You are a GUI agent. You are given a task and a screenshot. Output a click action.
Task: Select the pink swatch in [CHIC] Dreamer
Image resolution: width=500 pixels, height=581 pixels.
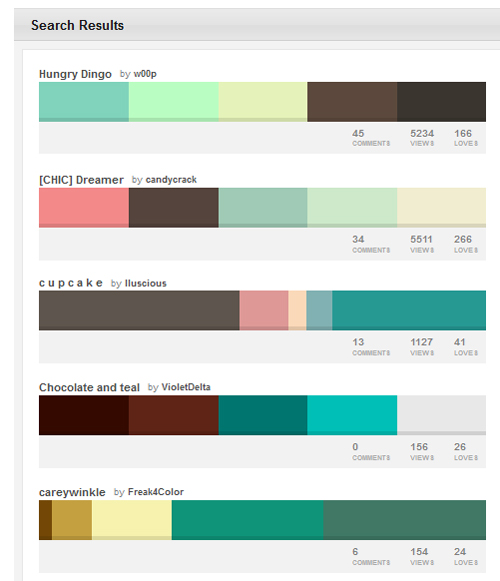point(84,208)
